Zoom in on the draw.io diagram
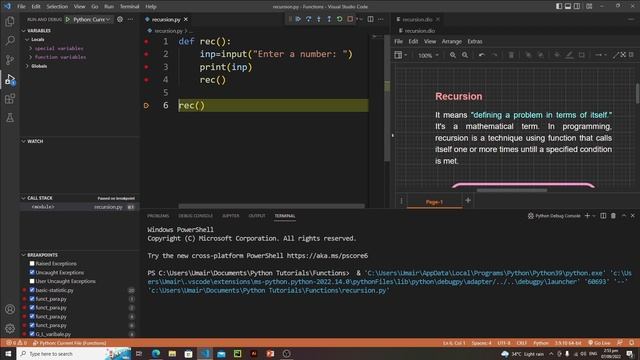 pyautogui.click(x=453, y=55)
